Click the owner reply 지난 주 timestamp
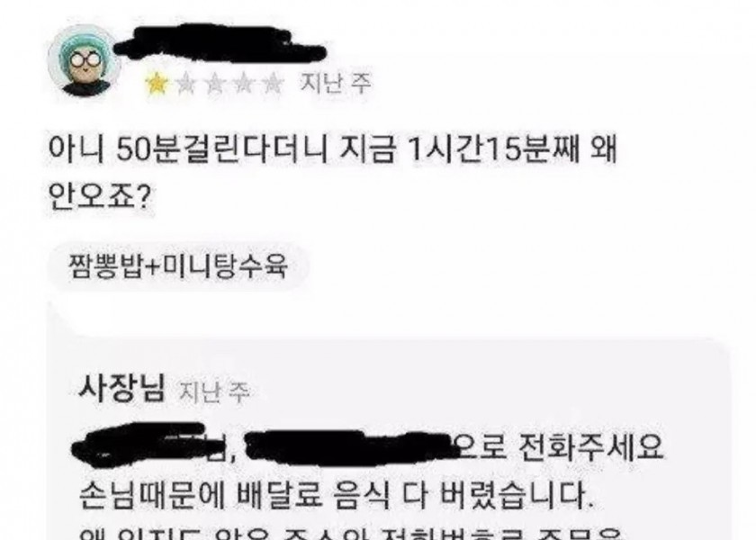Viewport: 756px width, 540px height. tap(214, 391)
